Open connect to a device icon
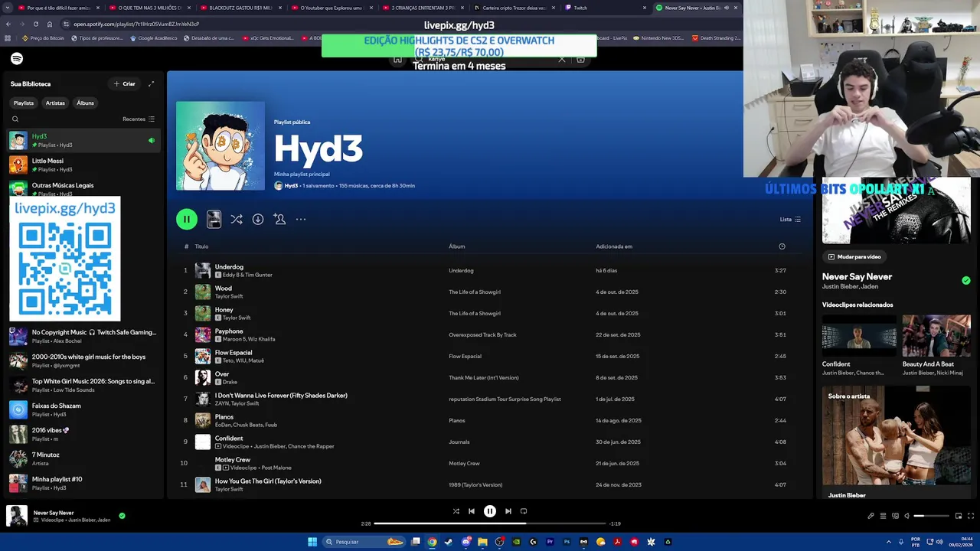980x551 pixels. pyautogui.click(x=895, y=516)
